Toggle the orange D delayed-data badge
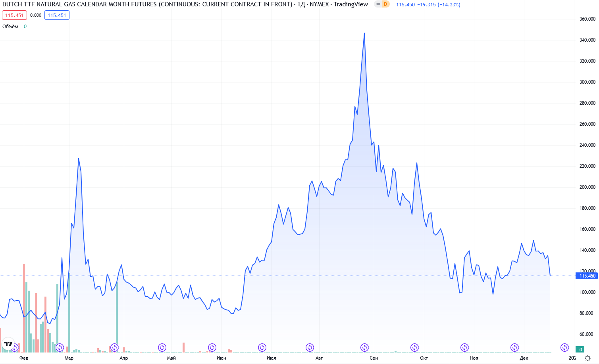Viewport: 599px width, 364px height. pyautogui.click(x=385, y=4)
